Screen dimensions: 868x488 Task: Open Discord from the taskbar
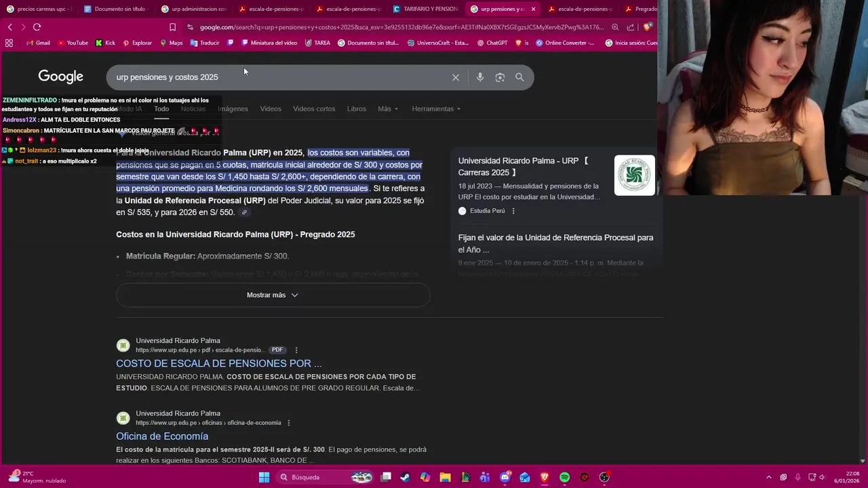505,477
